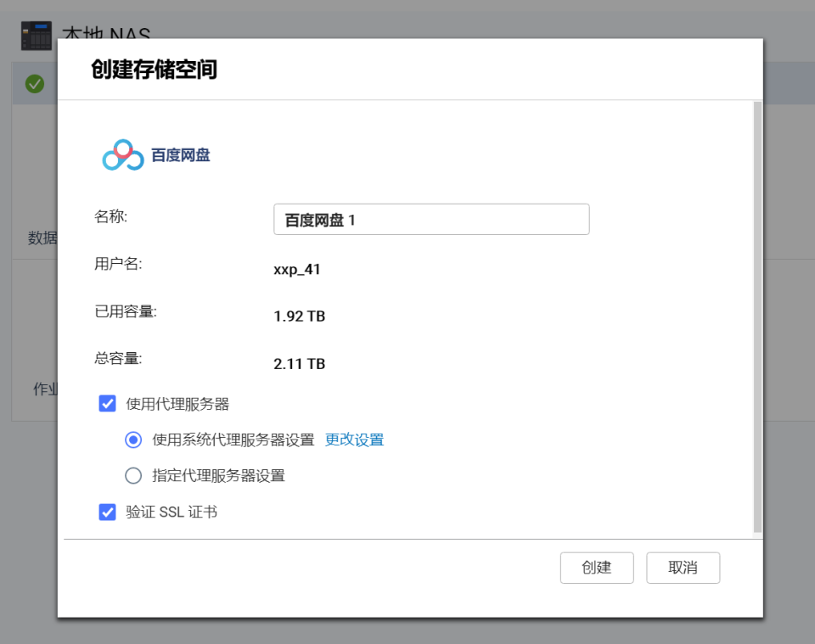Open proxy settings via the 更改设置 link
The width and height of the screenshot is (815, 644).
tap(354, 440)
